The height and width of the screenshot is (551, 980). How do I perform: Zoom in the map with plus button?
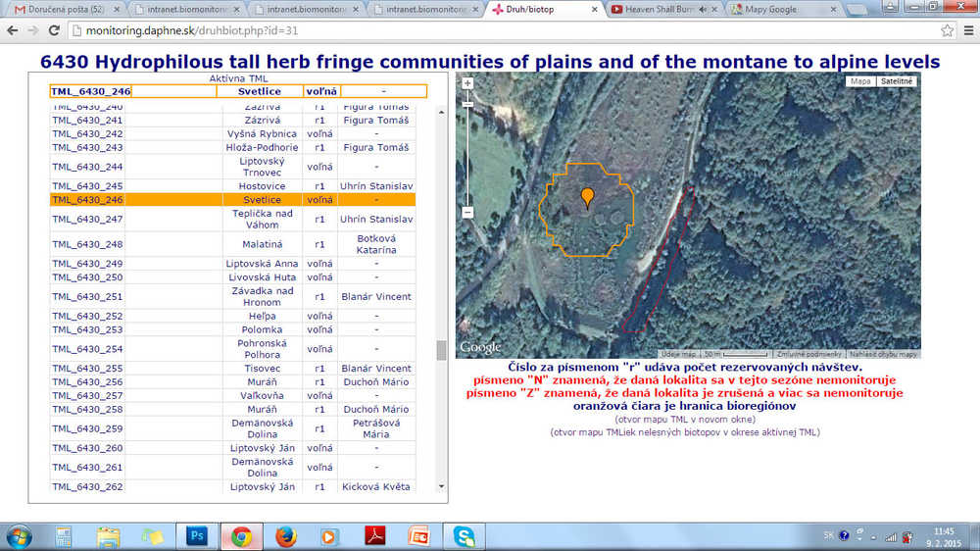tap(467, 83)
